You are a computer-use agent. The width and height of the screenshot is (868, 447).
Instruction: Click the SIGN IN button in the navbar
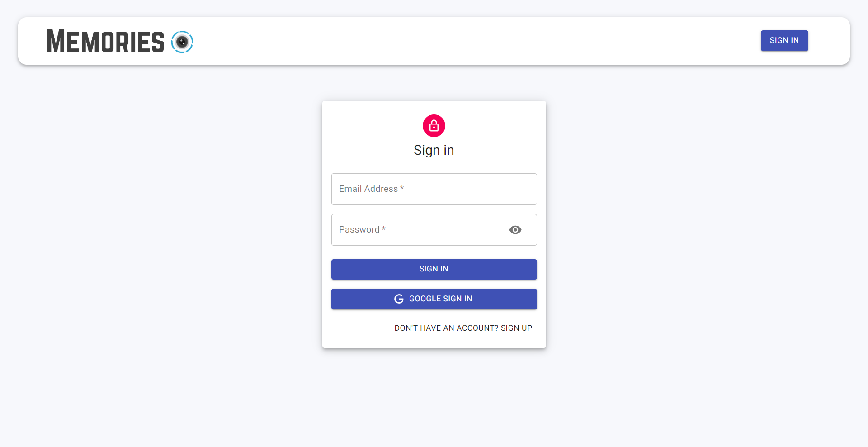click(x=784, y=41)
